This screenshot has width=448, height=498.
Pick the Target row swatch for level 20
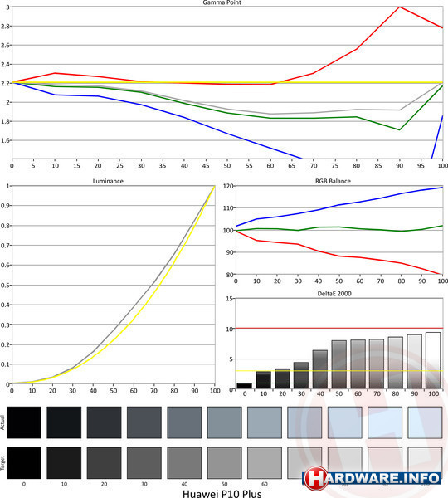tap(105, 463)
